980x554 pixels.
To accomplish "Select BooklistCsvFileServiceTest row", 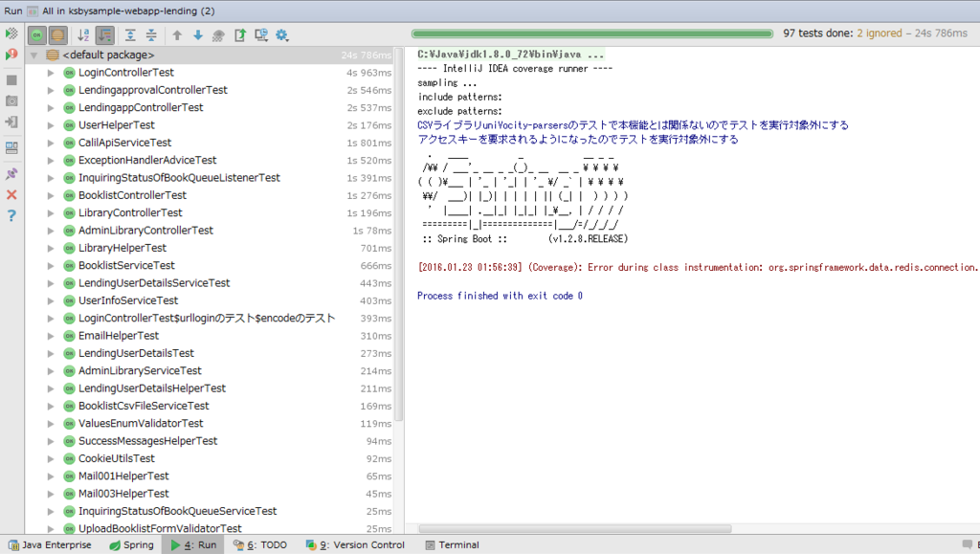I will coord(210,406).
